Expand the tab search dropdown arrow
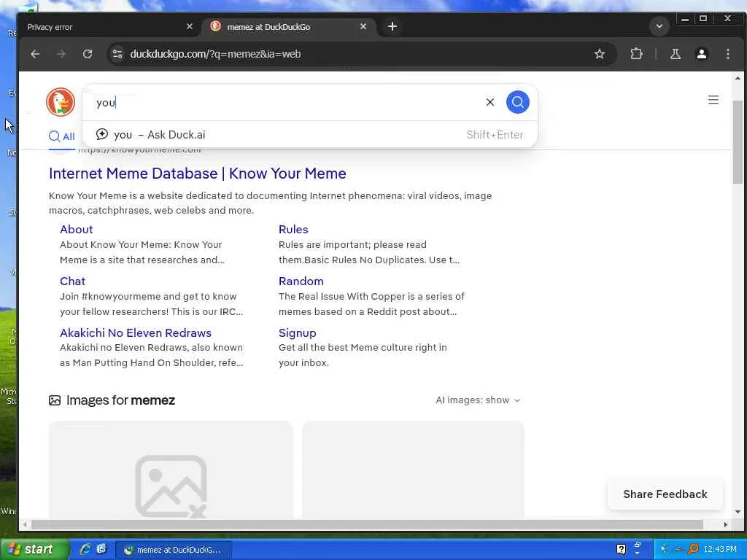747x560 pixels. [x=659, y=26]
